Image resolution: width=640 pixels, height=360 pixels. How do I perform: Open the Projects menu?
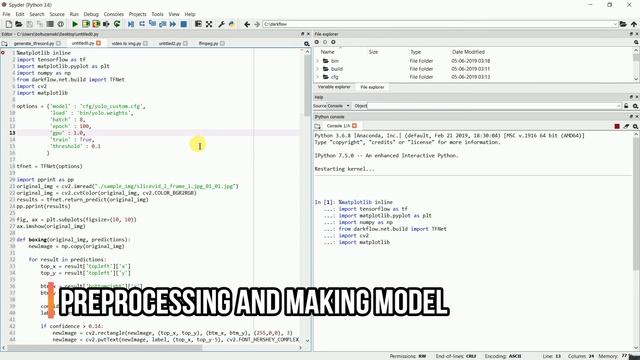138,14
